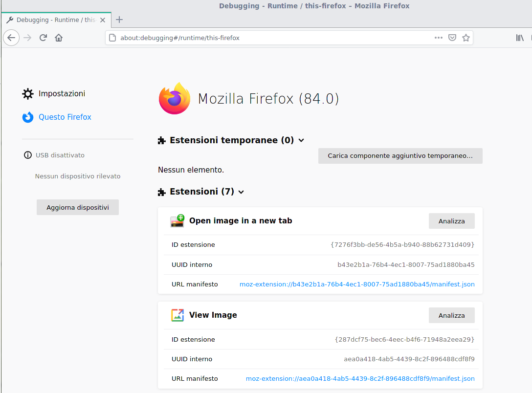Click Analizza for View Image
Image resolution: width=532 pixels, height=393 pixels.
tap(452, 315)
